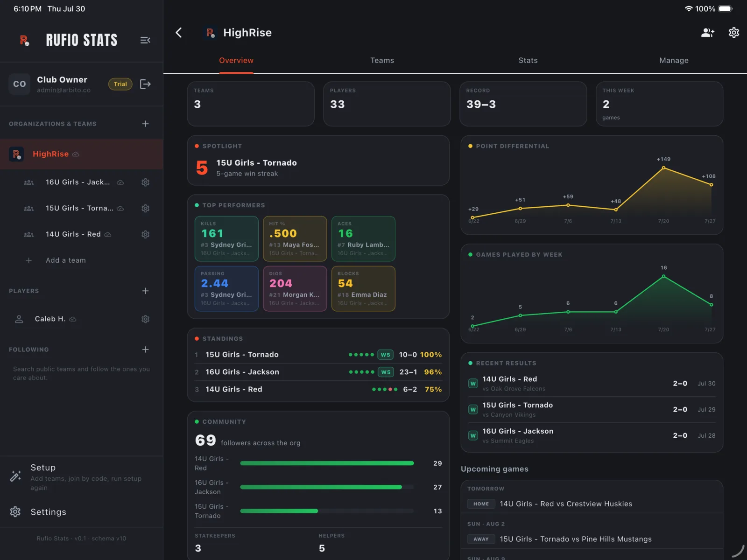Click the add member icon
Viewport: 747px width, 560px height.
click(708, 33)
